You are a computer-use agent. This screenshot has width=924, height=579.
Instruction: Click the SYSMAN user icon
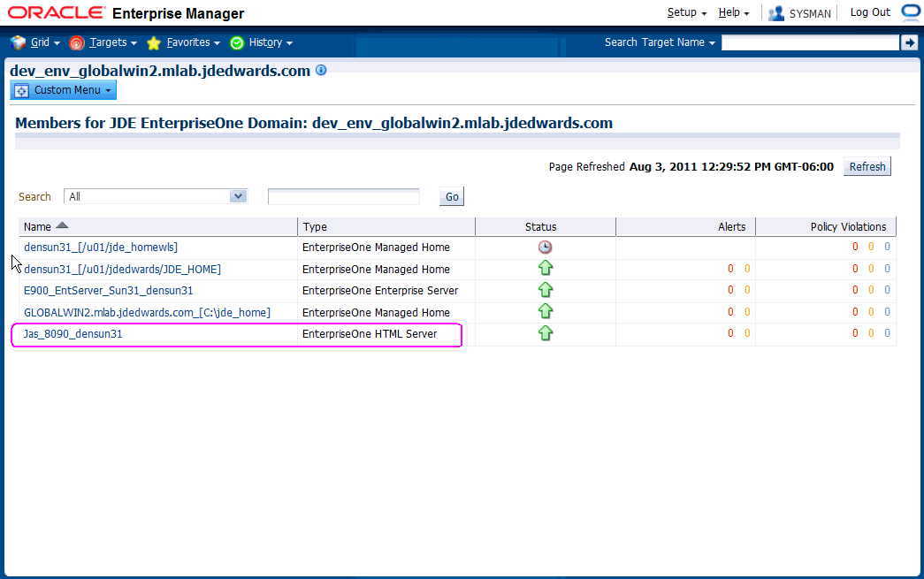[776, 13]
